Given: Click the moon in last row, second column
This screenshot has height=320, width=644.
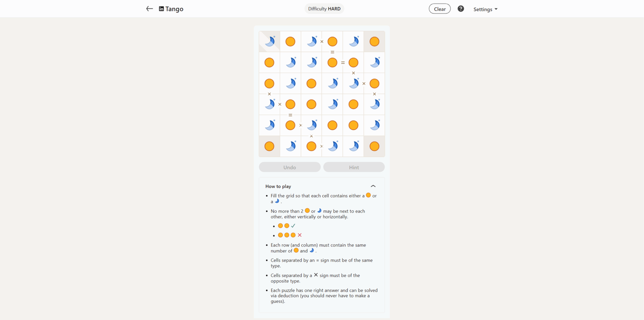Looking at the screenshot, I should point(291,146).
